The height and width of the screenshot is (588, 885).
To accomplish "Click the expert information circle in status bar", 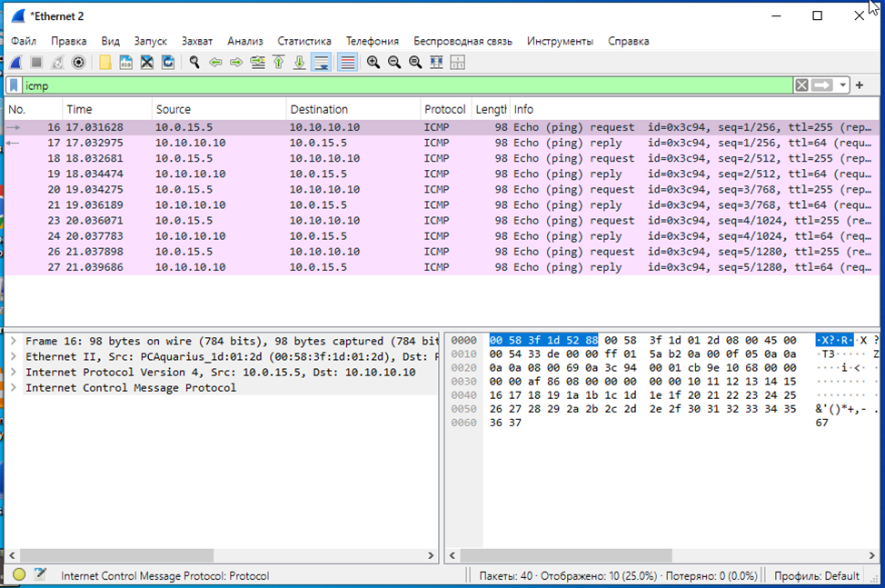I will point(19,574).
